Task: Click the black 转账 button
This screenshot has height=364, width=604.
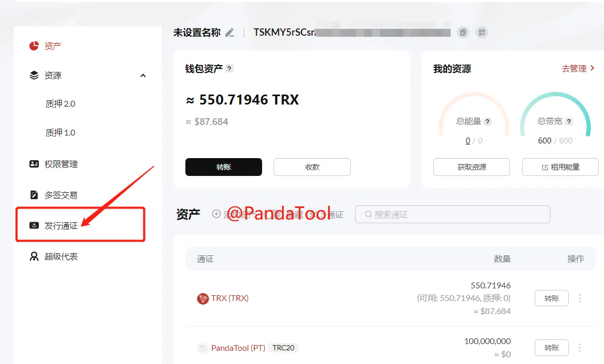Action: (x=223, y=167)
